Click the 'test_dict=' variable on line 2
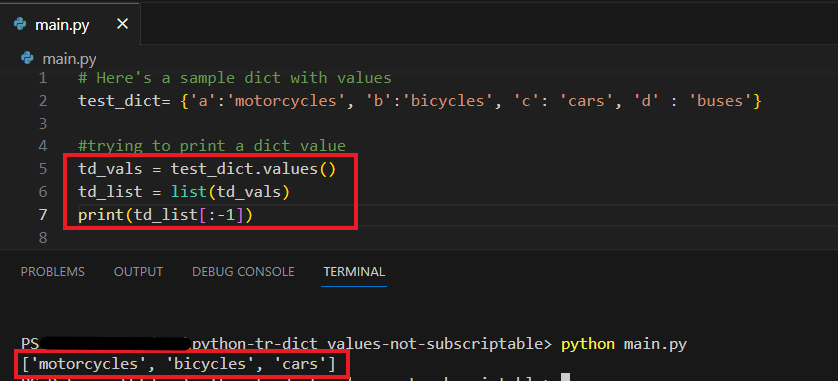 click(x=125, y=101)
